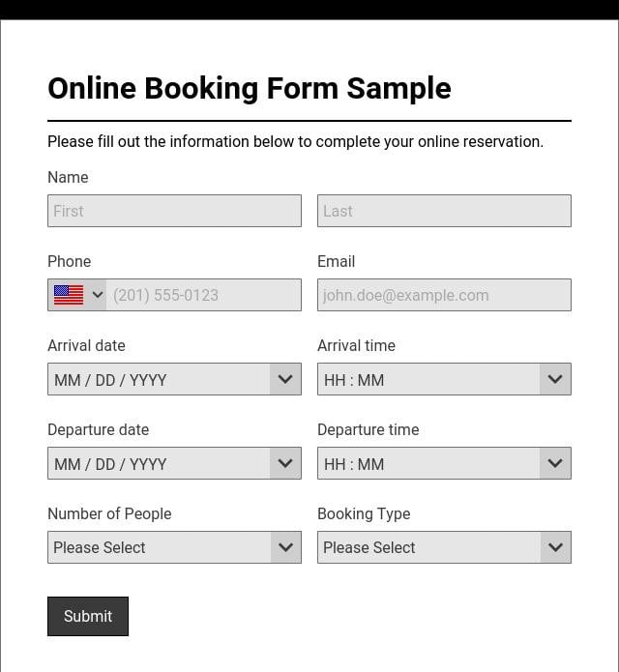
Task: Click the Arrival time dropdown arrow
Action: pos(554,379)
